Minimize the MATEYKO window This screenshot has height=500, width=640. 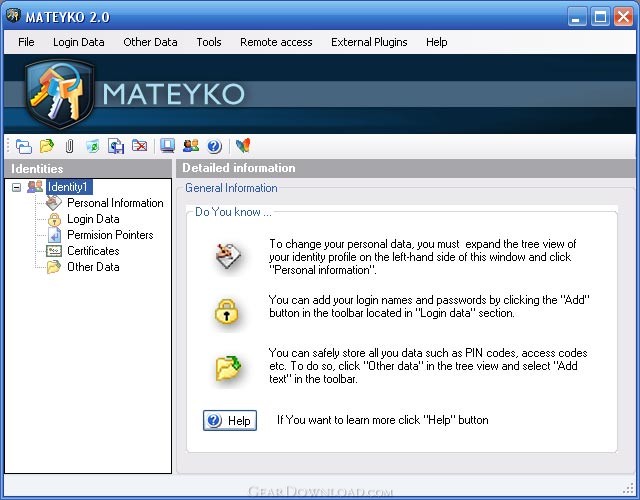point(577,17)
